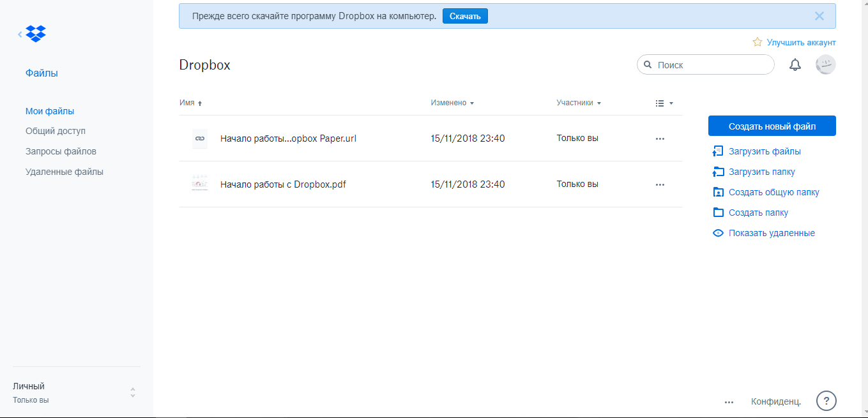This screenshot has height=418, width=868.
Task: Open more options for Paper.url file
Action: 660,138
